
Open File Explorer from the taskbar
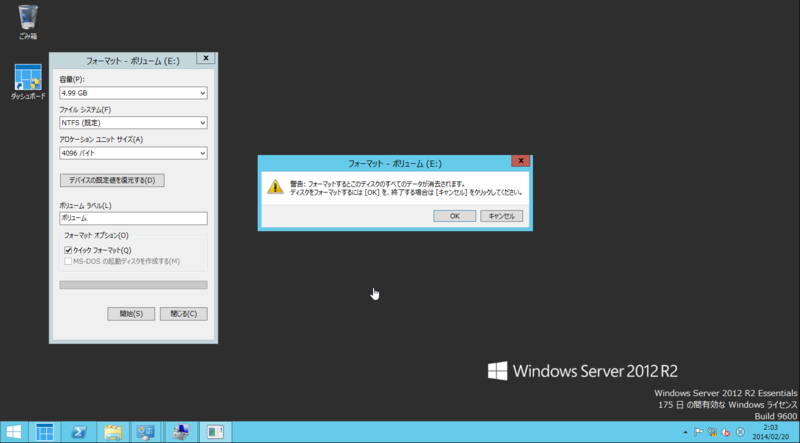coord(113,432)
